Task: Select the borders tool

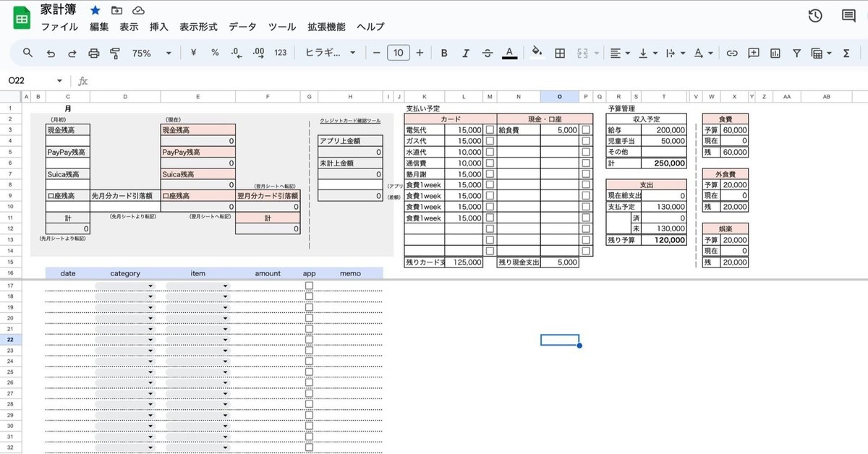Action: click(560, 53)
